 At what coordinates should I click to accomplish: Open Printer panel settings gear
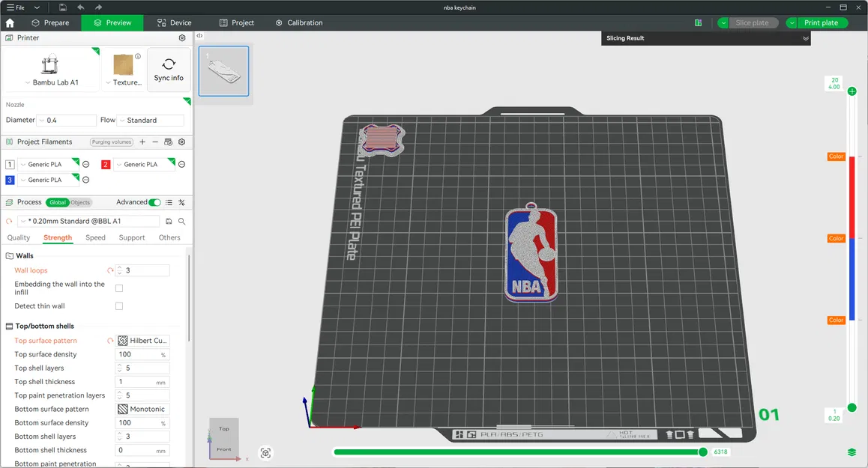[x=181, y=37]
